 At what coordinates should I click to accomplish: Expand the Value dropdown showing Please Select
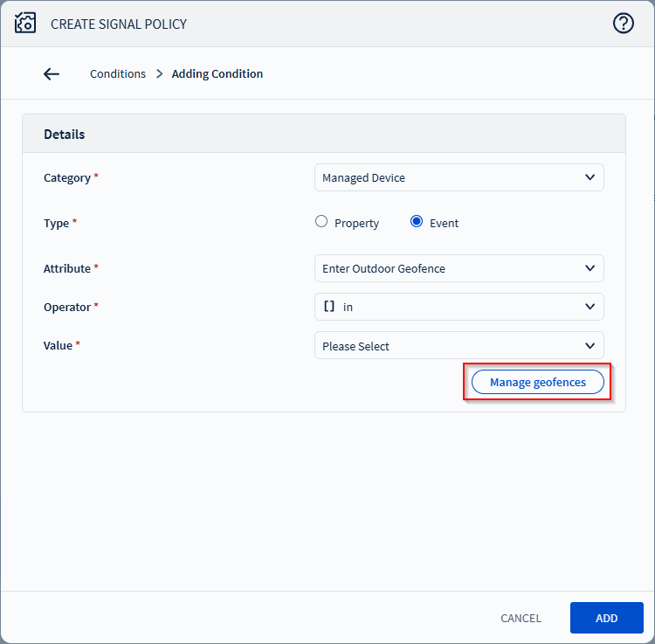[x=458, y=346]
